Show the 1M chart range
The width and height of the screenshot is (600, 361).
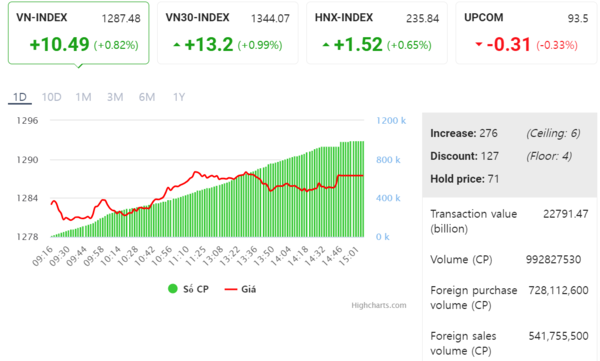click(x=83, y=97)
